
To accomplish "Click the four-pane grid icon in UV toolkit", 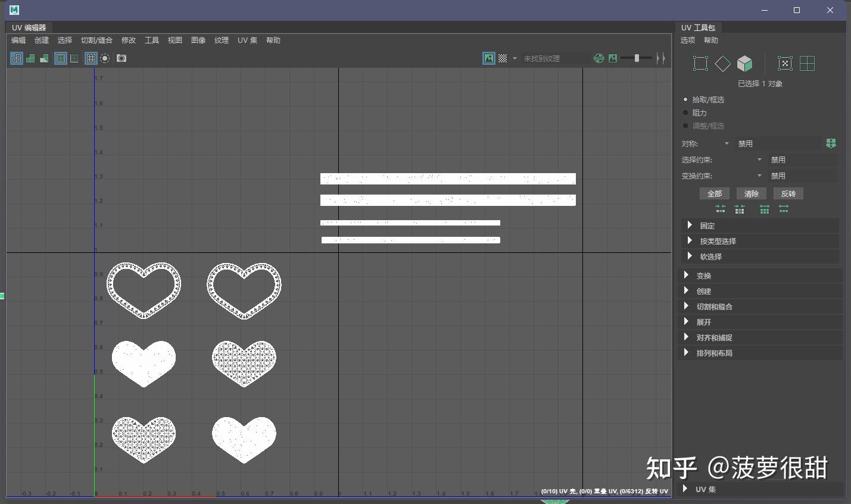I will pyautogui.click(x=808, y=64).
